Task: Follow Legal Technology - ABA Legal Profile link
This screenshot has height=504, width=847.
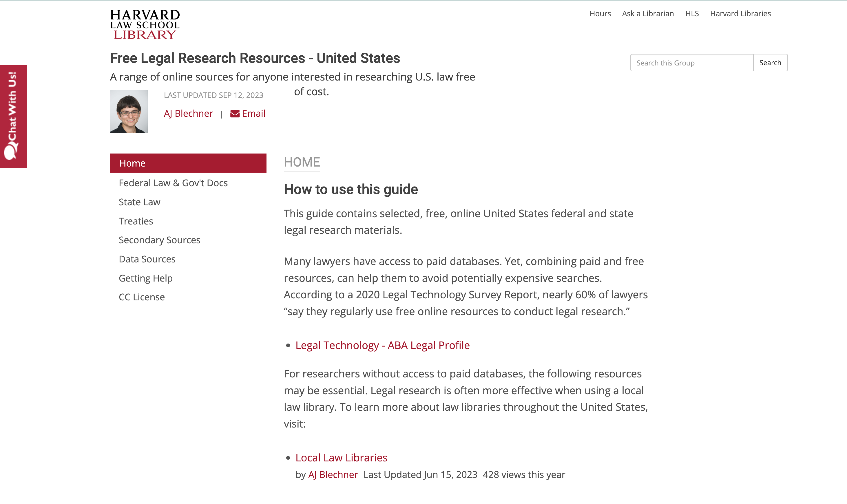Action: (x=382, y=345)
